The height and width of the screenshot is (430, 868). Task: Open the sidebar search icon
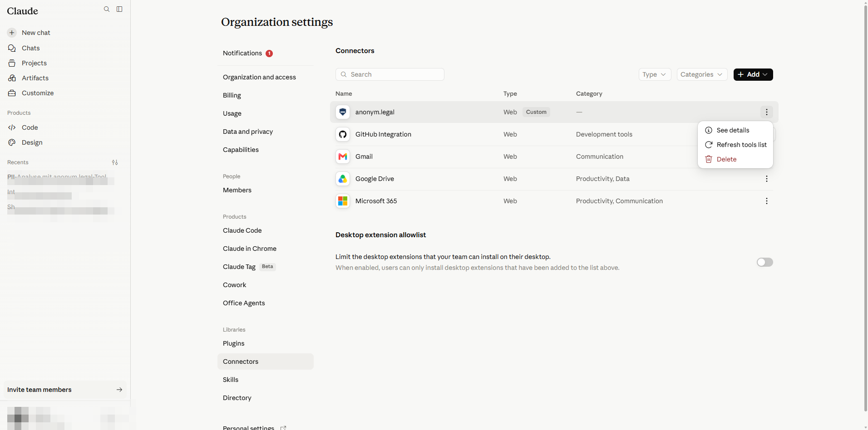107,9
